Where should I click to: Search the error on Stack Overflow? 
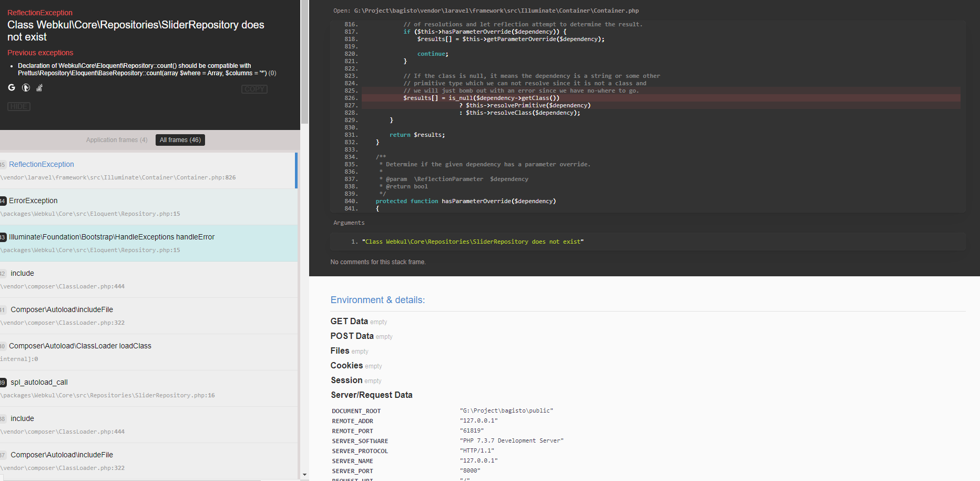click(x=39, y=87)
